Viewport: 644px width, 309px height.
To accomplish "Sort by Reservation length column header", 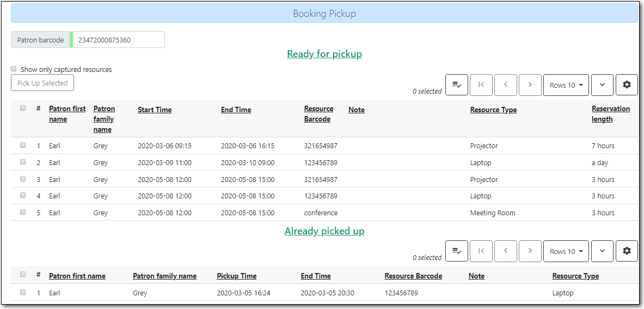I will 610,114.
